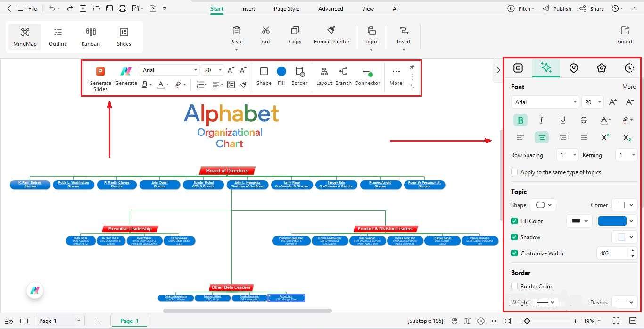644x329 pixels.
Task: Open the Kerning dropdown
Action: tap(627, 155)
